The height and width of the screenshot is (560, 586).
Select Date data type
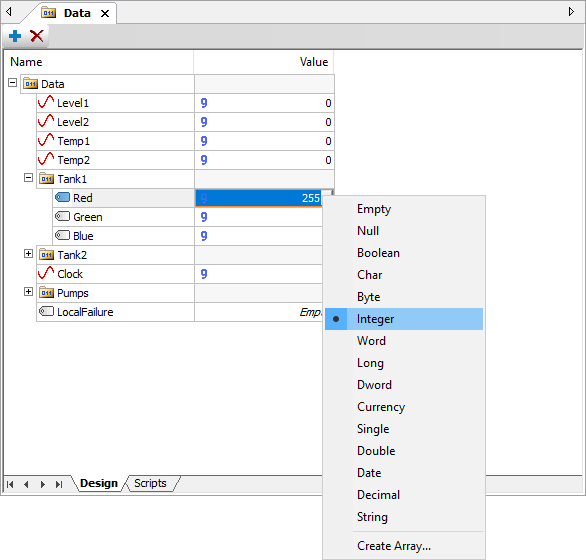404,473
